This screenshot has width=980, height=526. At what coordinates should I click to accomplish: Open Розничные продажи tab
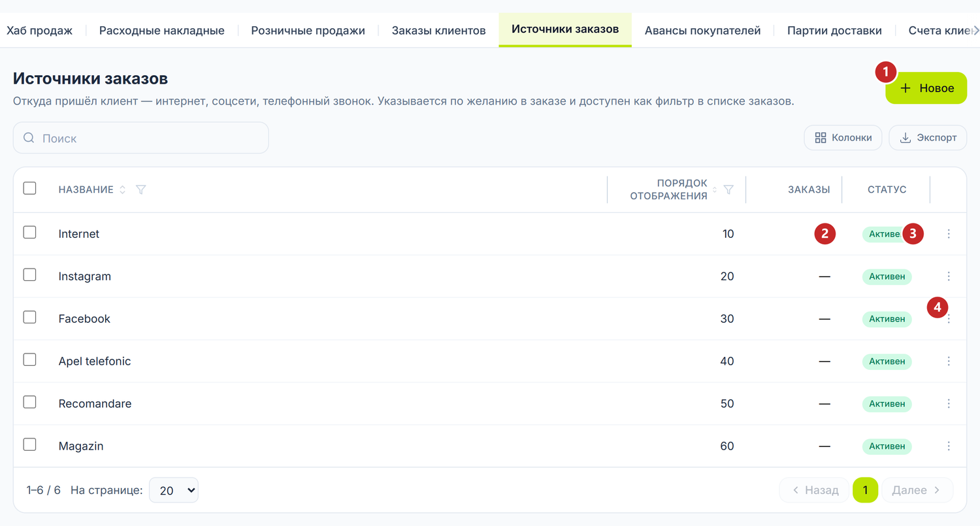308,31
